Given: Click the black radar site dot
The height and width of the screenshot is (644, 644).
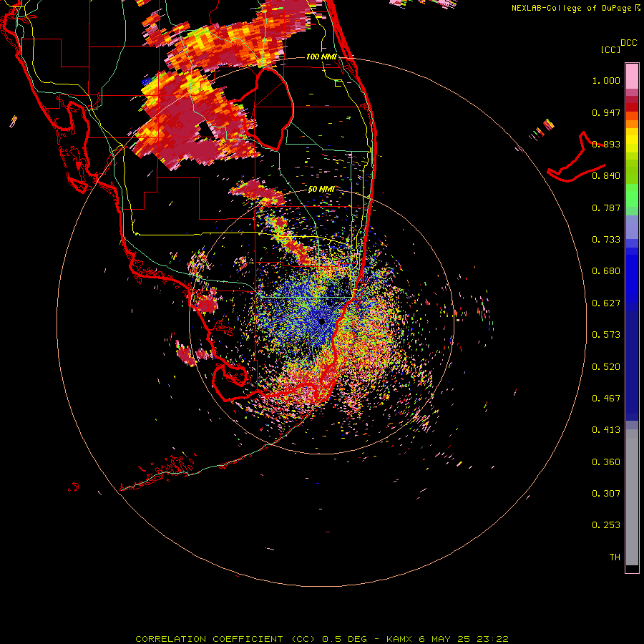Looking at the screenshot, I should point(321,321).
